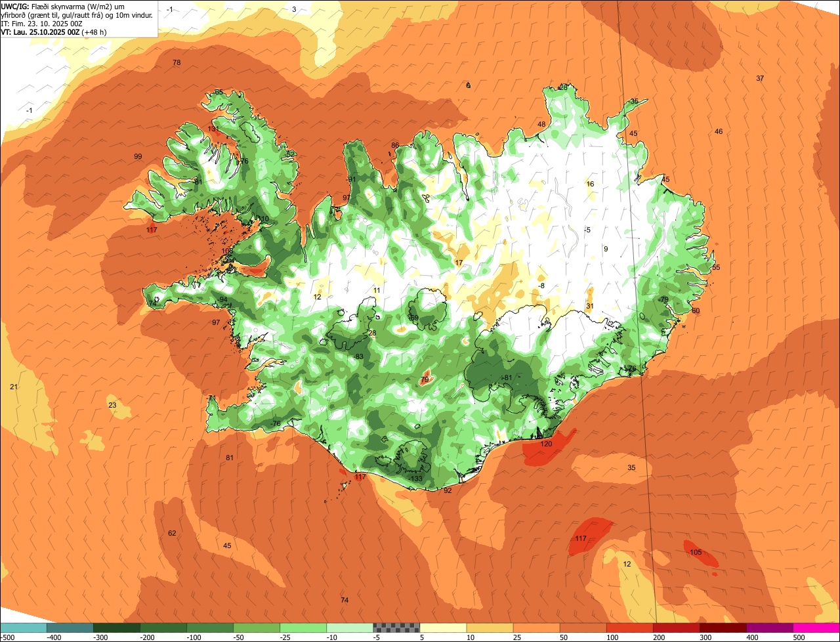Pick the 50 to 100 legend swatch
840x642 pixels.
[x=583, y=628]
